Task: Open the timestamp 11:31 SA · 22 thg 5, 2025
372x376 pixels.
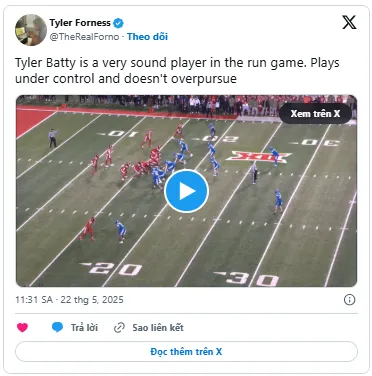Action: tap(69, 300)
